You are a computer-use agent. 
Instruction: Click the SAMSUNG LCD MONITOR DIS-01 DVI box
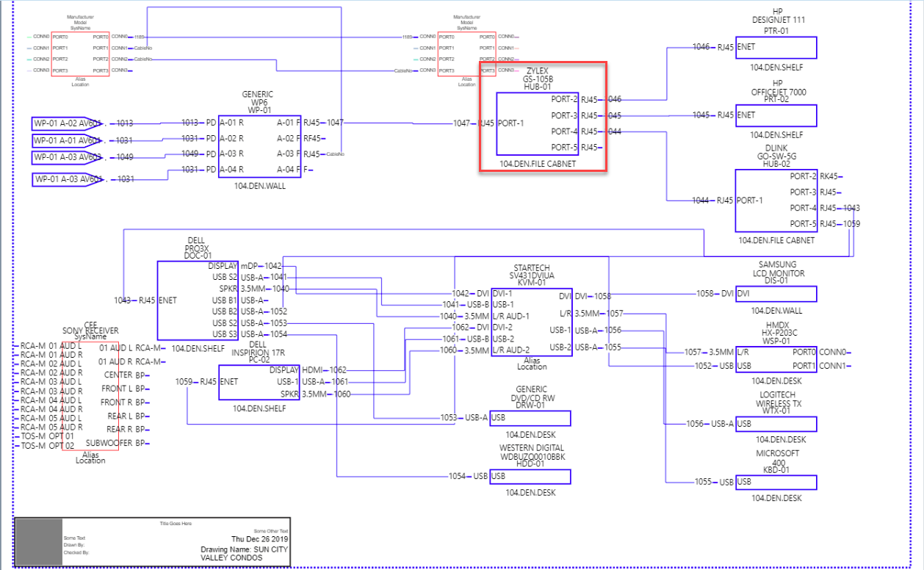point(776,294)
